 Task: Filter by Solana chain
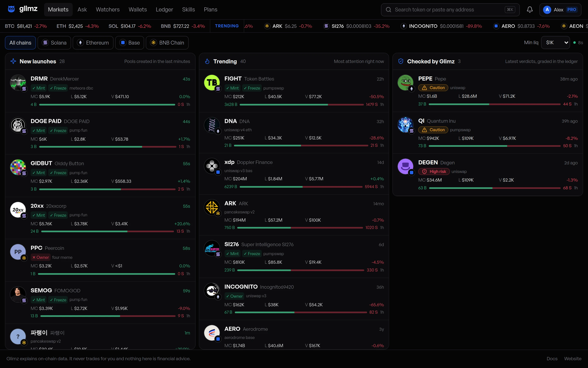tap(54, 43)
